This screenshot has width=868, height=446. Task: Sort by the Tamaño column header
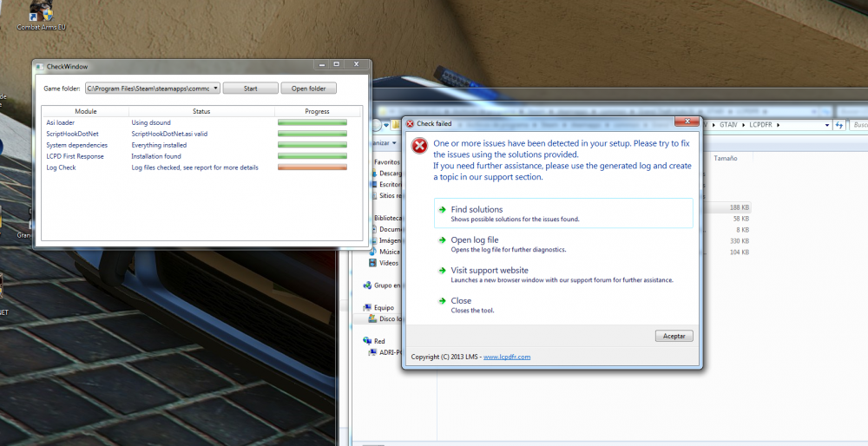point(726,158)
